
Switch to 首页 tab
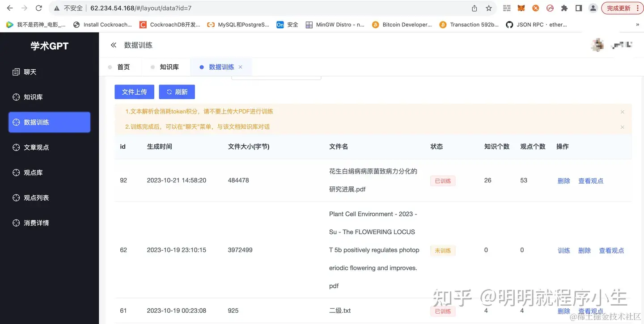click(119, 67)
